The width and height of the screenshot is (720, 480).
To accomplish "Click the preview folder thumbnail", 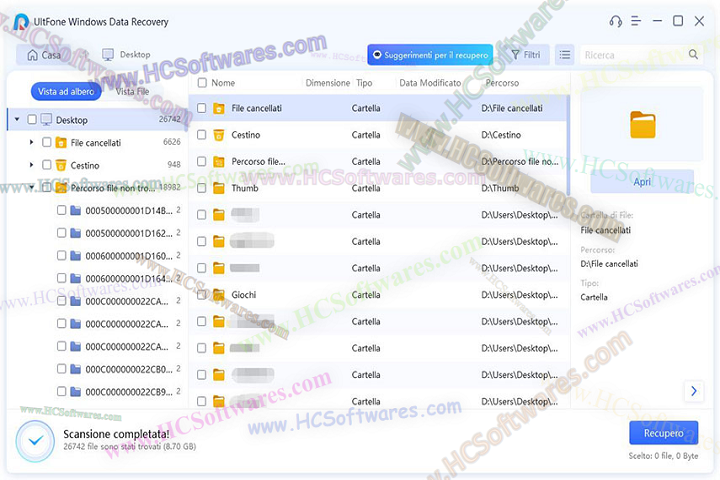I will (642, 124).
